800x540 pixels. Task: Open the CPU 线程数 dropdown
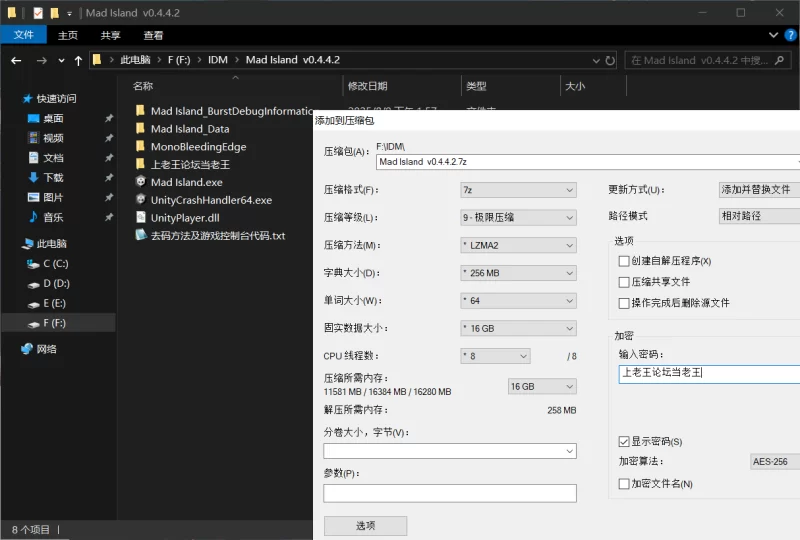click(x=495, y=356)
